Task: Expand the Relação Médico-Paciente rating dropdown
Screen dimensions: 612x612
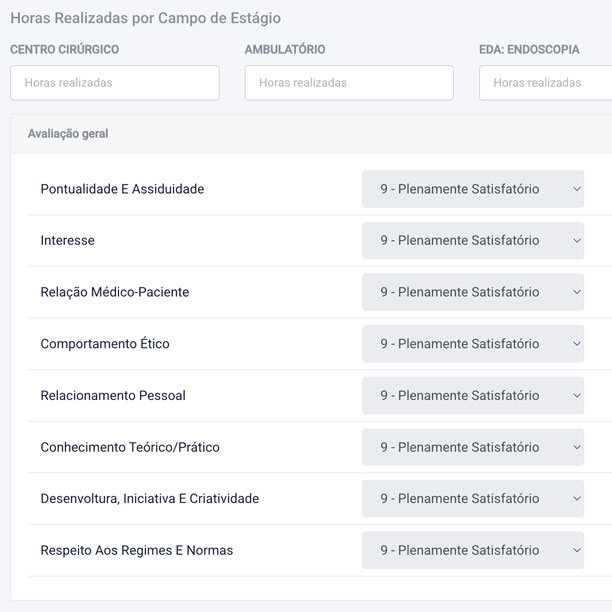Action: click(472, 292)
